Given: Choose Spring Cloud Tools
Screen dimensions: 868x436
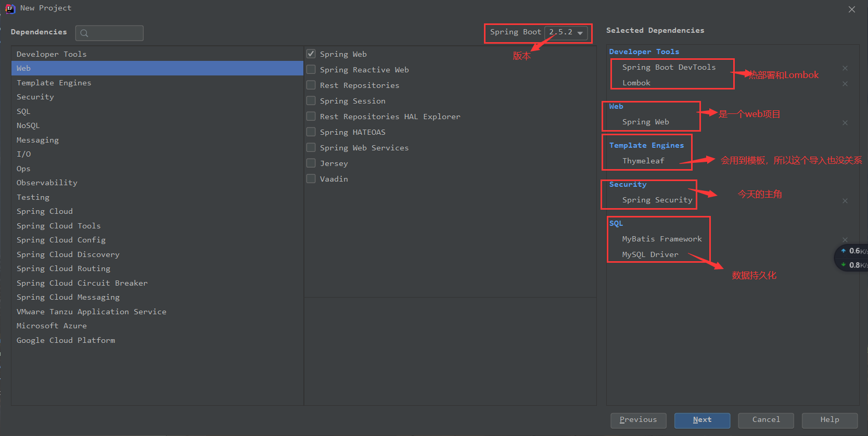Looking at the screenshot, I should 157,226.
